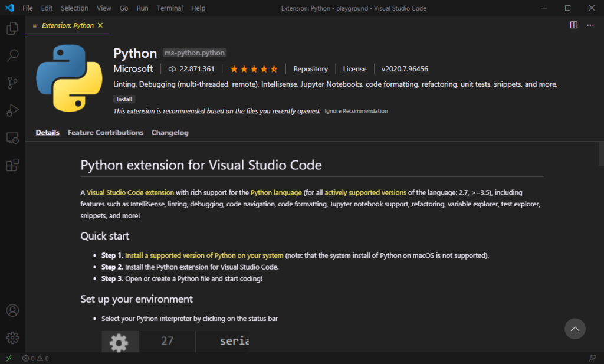Open the Manage settings gear
The image size is (604, 364).
(12, 337)
